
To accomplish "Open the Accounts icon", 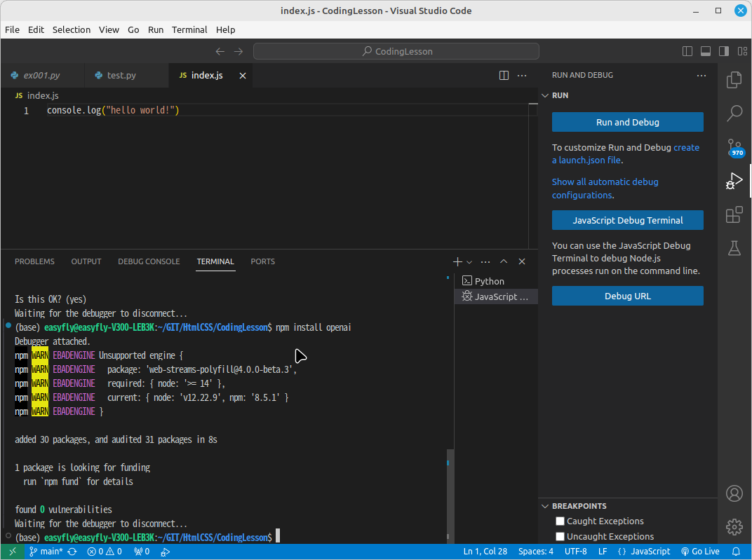I will tap(734, 493).
